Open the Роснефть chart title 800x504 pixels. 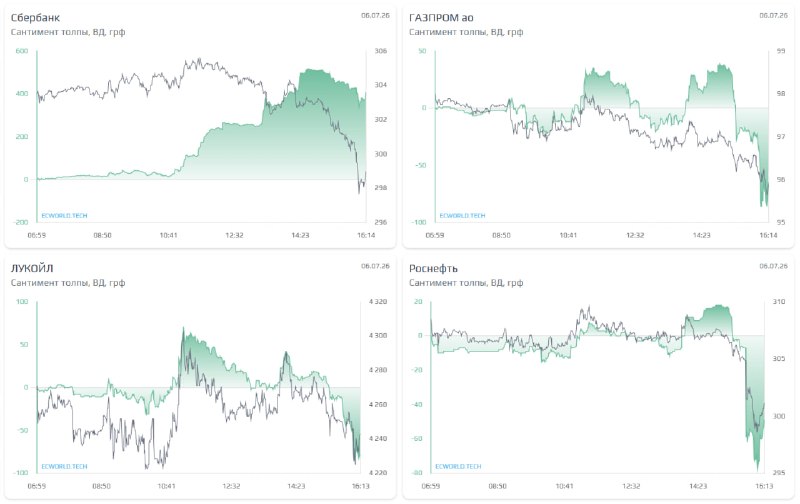pos(433,268)
